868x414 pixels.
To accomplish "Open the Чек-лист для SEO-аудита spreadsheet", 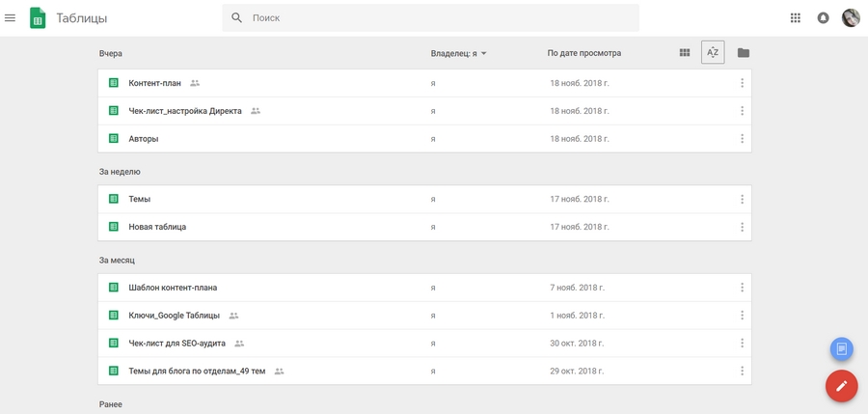I will click(176, 344).
